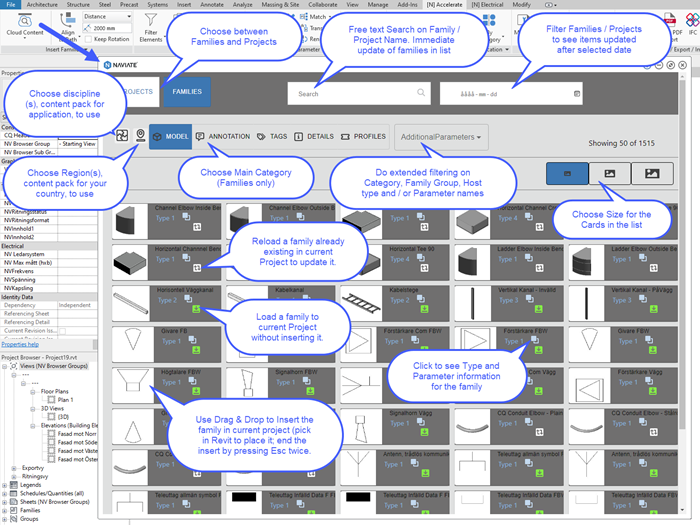Select the ANNOTATION category tab
This screenshot has width=700, height=525.
coord(224,137)
